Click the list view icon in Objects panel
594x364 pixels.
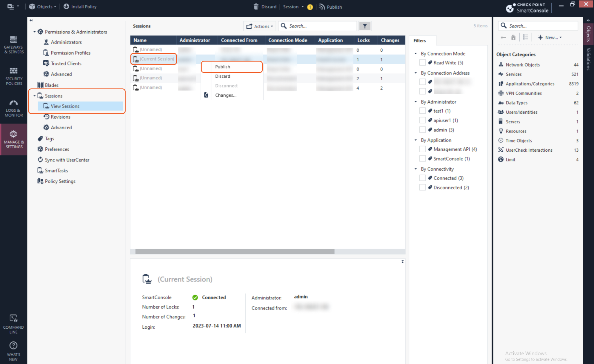(525, 37)
